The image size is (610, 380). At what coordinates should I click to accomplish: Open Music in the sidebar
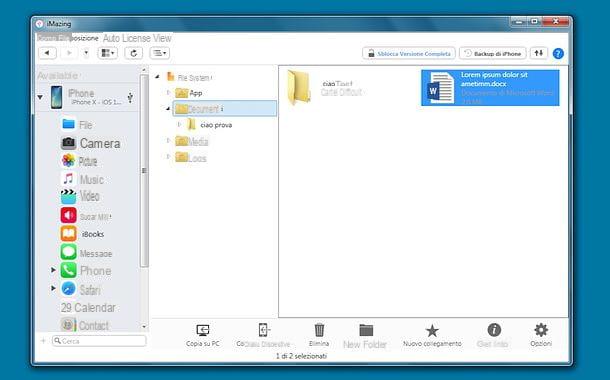82,179
